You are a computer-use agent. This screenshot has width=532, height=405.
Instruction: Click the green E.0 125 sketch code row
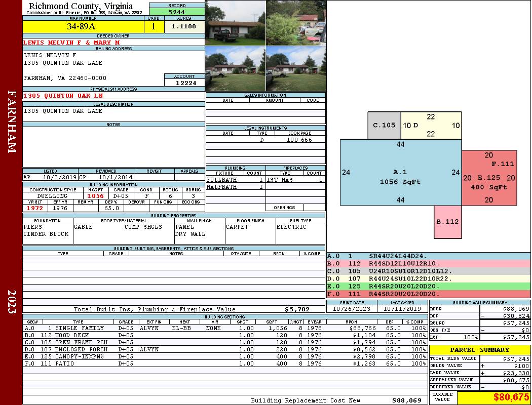click(x=429, y=287)
